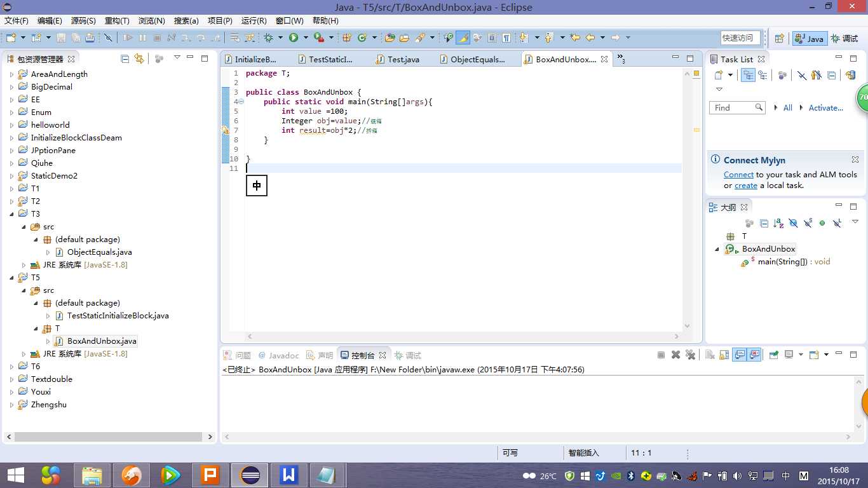Click the Run Last Tool external tools icon

[x=319, y=37]
